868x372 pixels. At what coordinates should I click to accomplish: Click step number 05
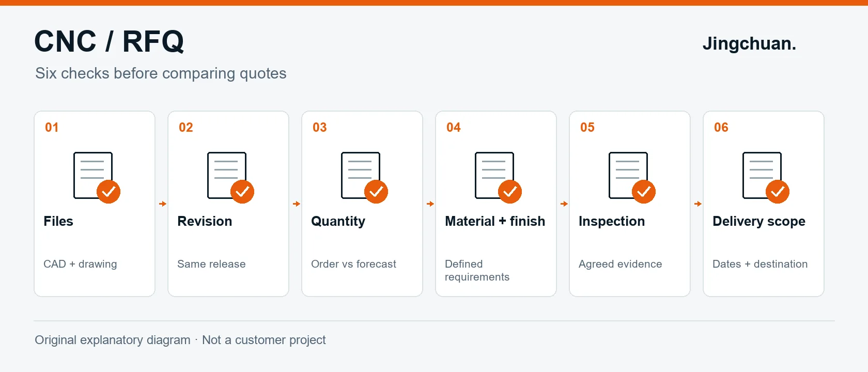587,128
